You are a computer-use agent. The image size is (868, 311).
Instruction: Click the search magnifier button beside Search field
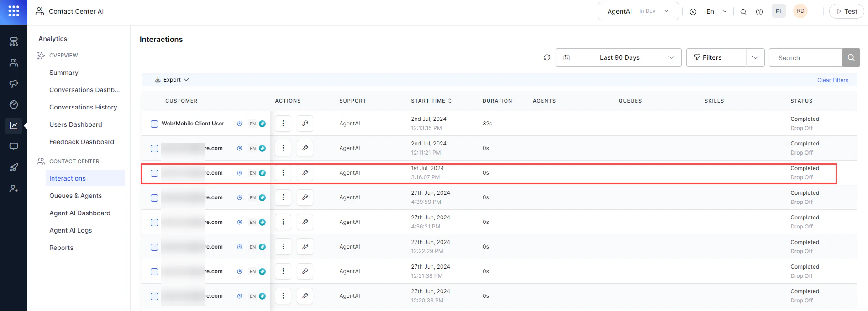[851, 57]
